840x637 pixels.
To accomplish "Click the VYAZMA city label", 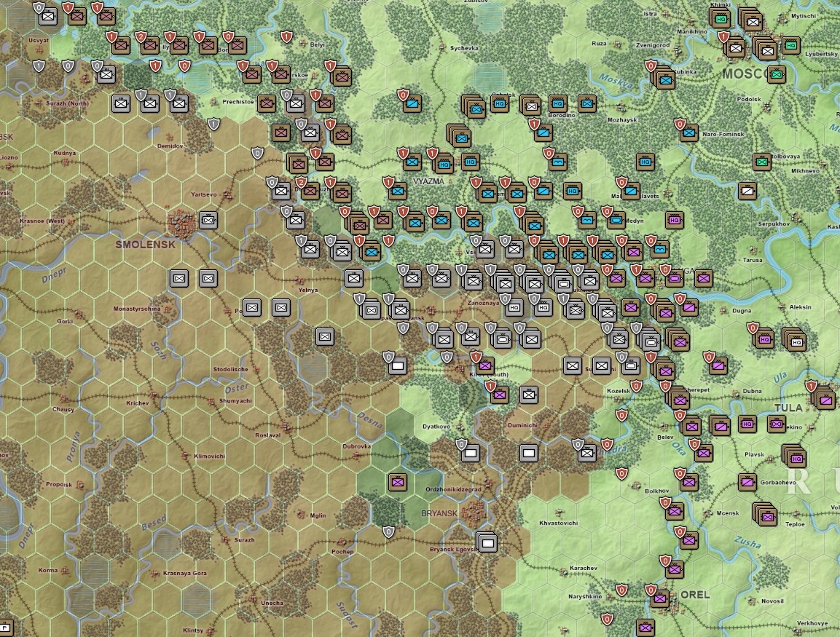I will [428, 181].
